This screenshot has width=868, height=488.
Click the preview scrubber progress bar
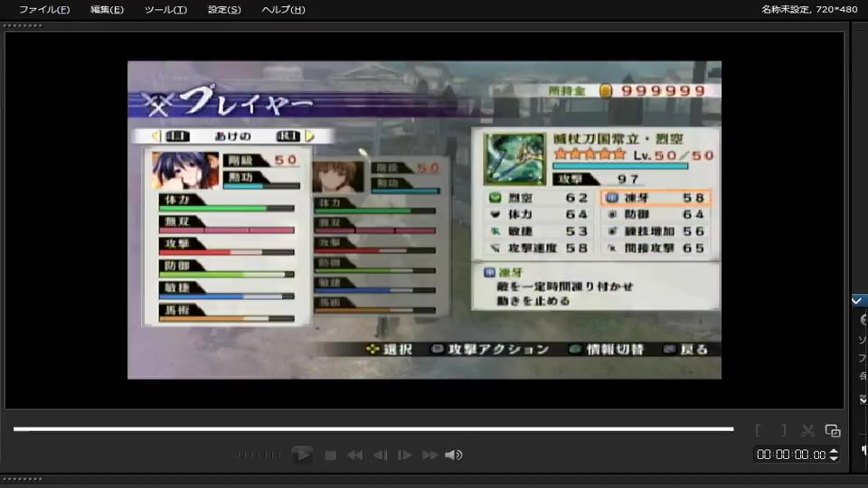373,428
